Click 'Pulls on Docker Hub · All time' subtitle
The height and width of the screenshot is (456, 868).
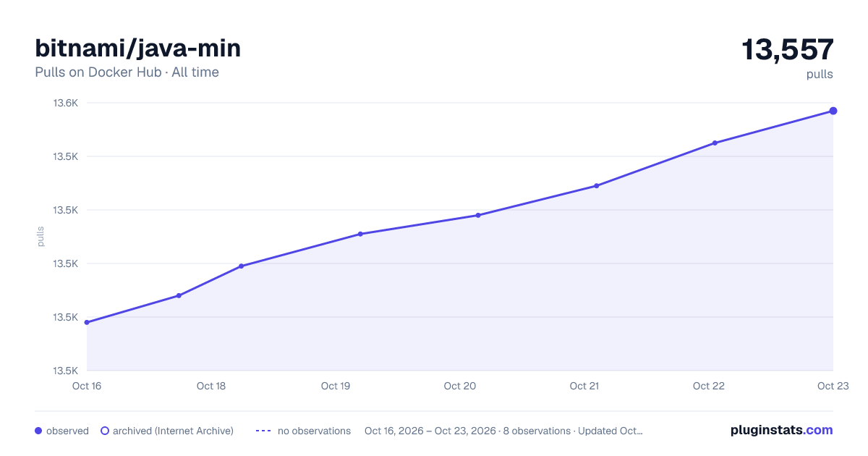click(127, 72)
